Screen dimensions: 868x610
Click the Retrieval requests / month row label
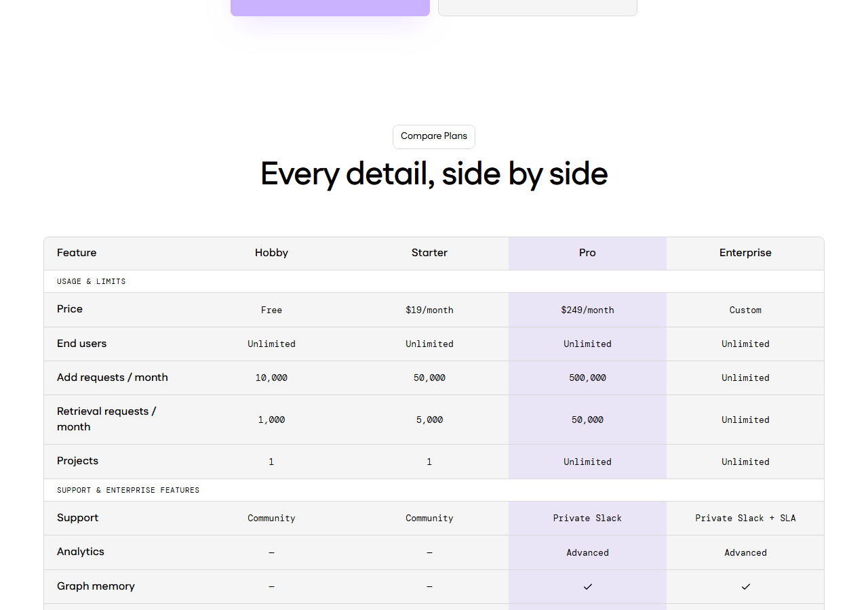point(106,419)
